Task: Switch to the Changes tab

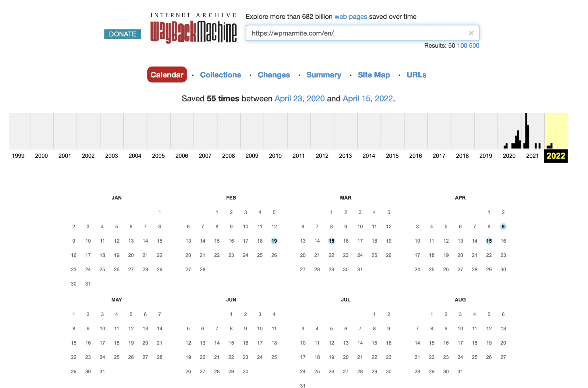Action: click(274, 75)
